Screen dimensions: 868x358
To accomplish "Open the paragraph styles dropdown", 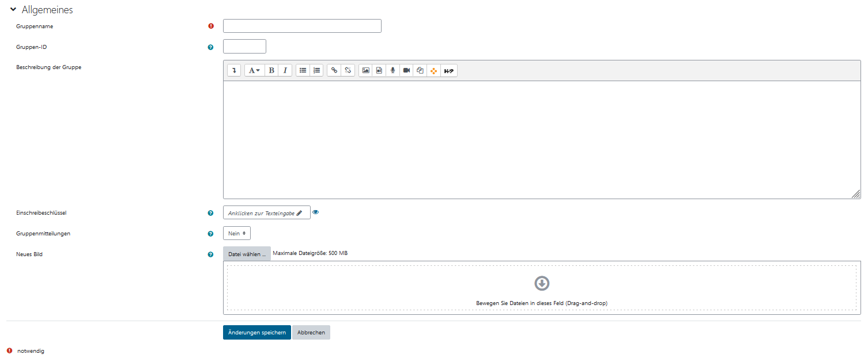I will (x=254, y=70).
